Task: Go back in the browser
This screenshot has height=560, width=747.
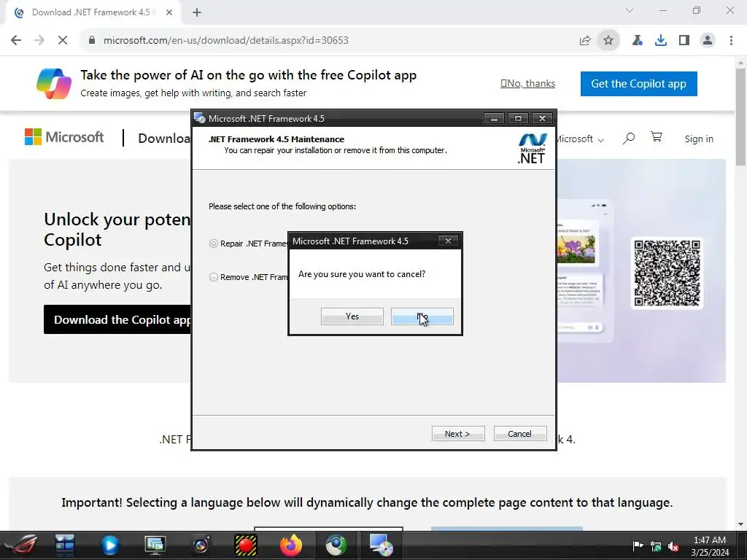Action: click(16, 41)
